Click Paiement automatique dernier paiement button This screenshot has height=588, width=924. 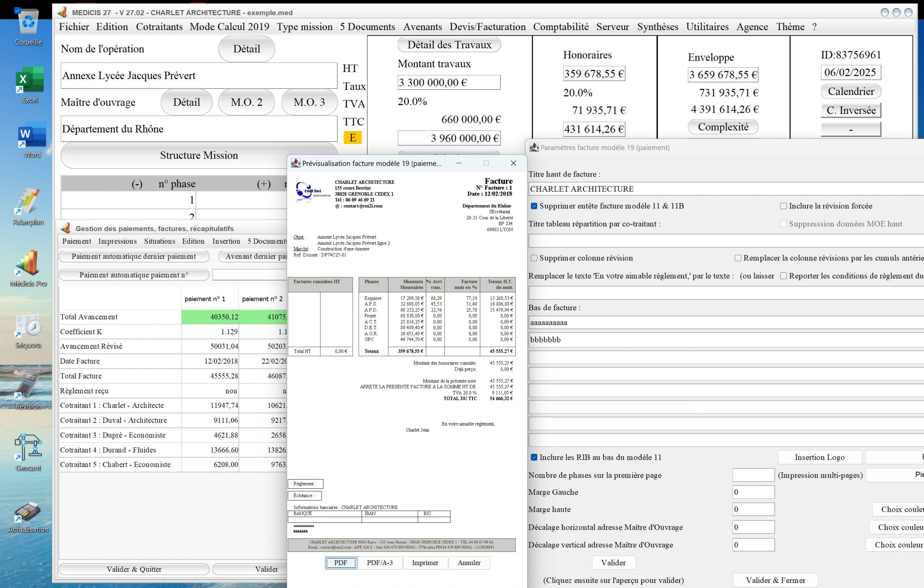pyautogui.click(x=134, y=256)
